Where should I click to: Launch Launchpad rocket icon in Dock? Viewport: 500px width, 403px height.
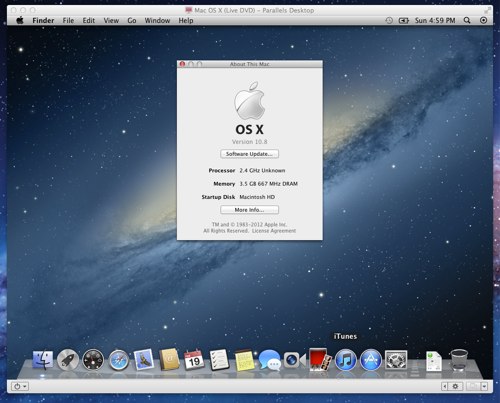[x=68, y=360]
